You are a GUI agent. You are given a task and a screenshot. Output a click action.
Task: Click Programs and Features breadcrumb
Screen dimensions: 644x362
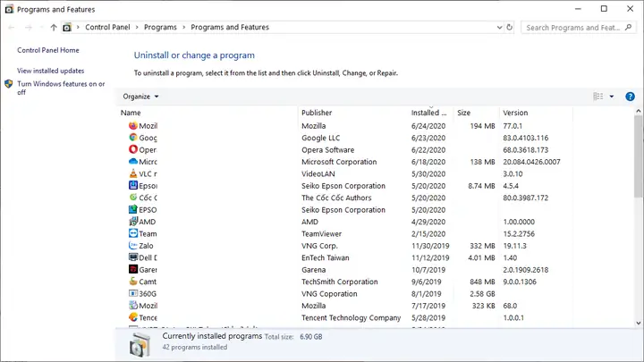(x=230, y=27)
